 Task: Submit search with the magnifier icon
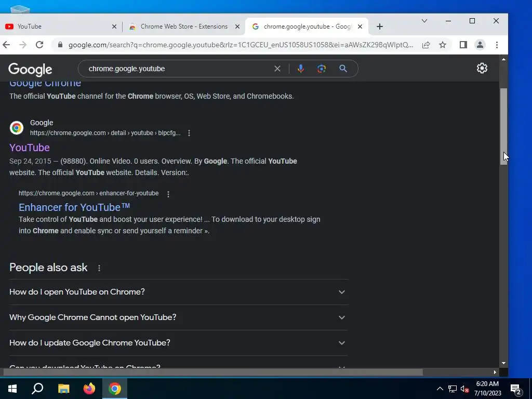[x=343, y=69]
